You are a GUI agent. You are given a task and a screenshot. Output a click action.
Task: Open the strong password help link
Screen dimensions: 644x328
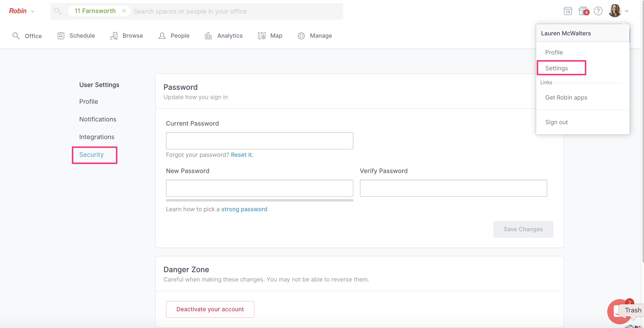(244, 209)
